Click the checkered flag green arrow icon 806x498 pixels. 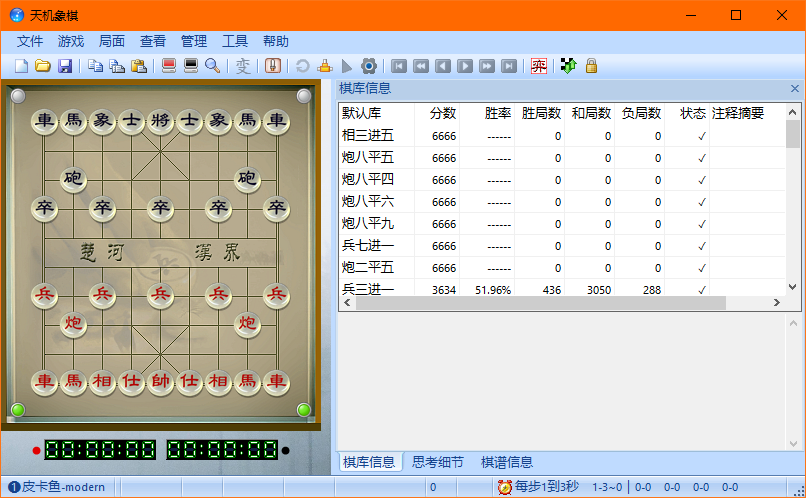click(x=569, y=66)
